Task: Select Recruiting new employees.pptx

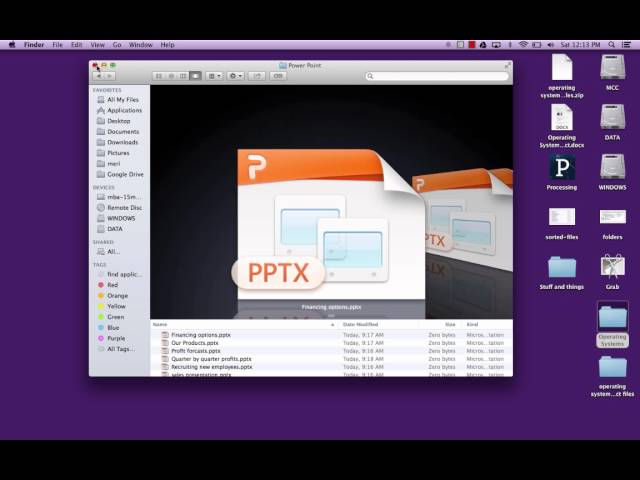Action: point(331,367)
